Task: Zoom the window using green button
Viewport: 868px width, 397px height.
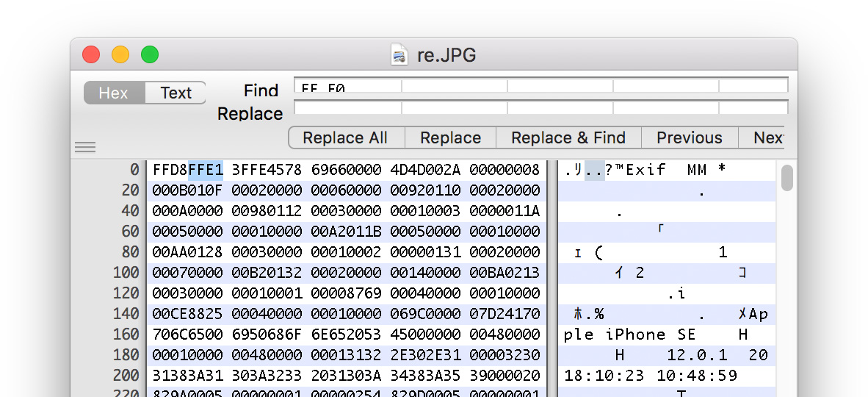Action: 150,54
